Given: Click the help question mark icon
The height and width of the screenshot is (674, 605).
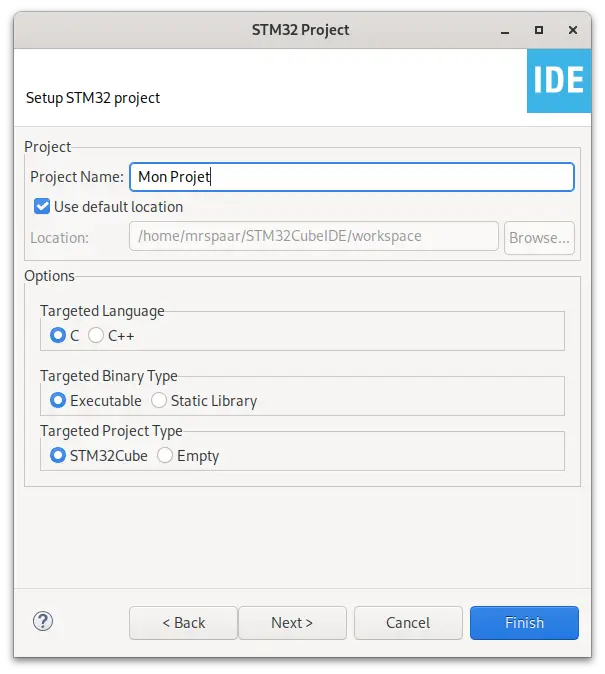Looking at the screenshot, I should (x=43, y=622).
